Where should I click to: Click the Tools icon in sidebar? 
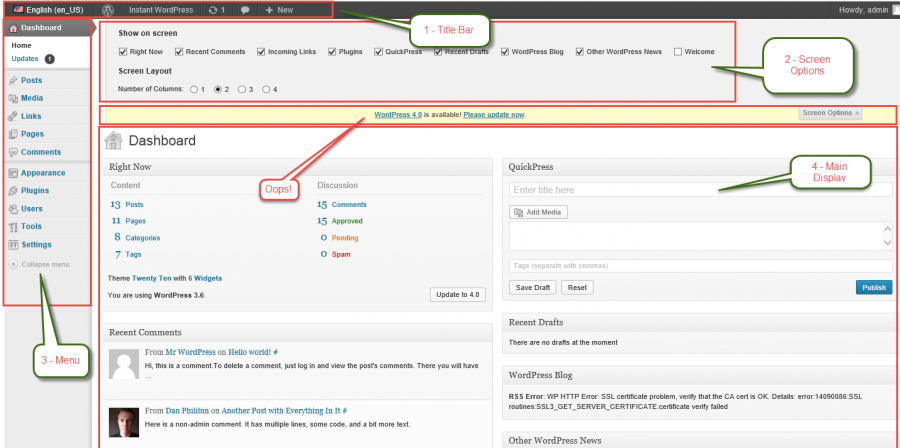click(13, 227)
